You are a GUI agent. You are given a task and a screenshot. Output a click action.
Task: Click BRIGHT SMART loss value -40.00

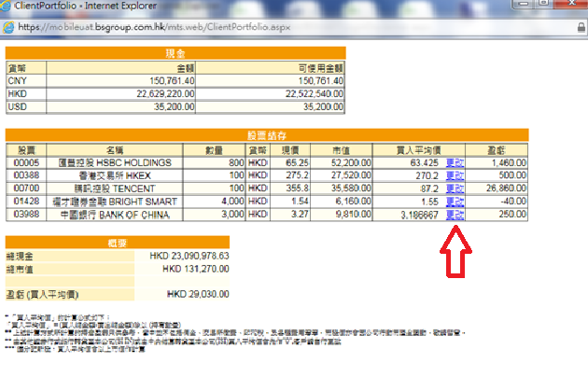[513, 202]
